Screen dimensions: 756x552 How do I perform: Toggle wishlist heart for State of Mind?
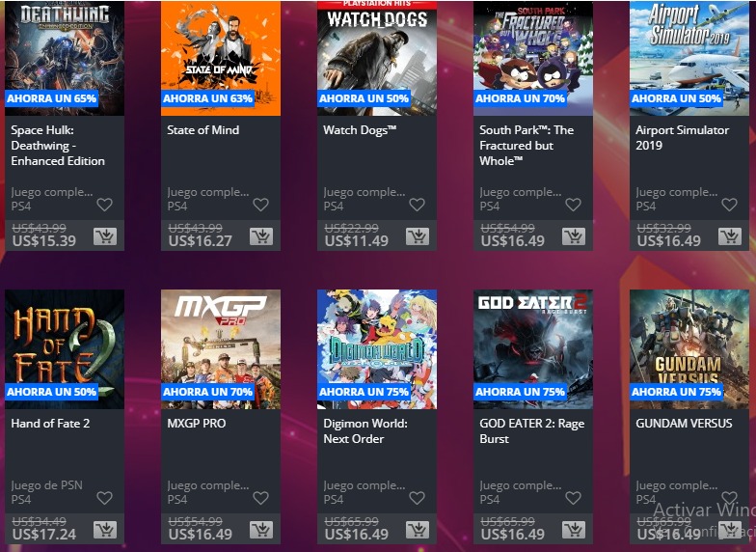coord(260,205)
